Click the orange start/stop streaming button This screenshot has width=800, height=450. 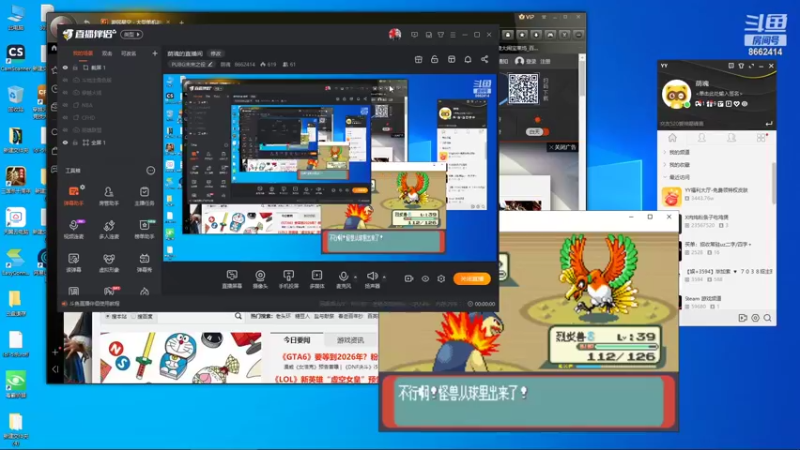coord(472,279)
